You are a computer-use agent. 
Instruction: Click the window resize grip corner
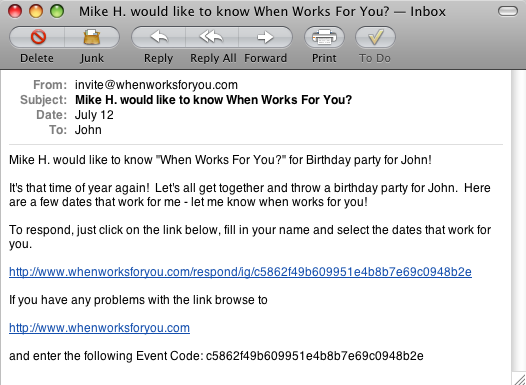pos(520,379)
